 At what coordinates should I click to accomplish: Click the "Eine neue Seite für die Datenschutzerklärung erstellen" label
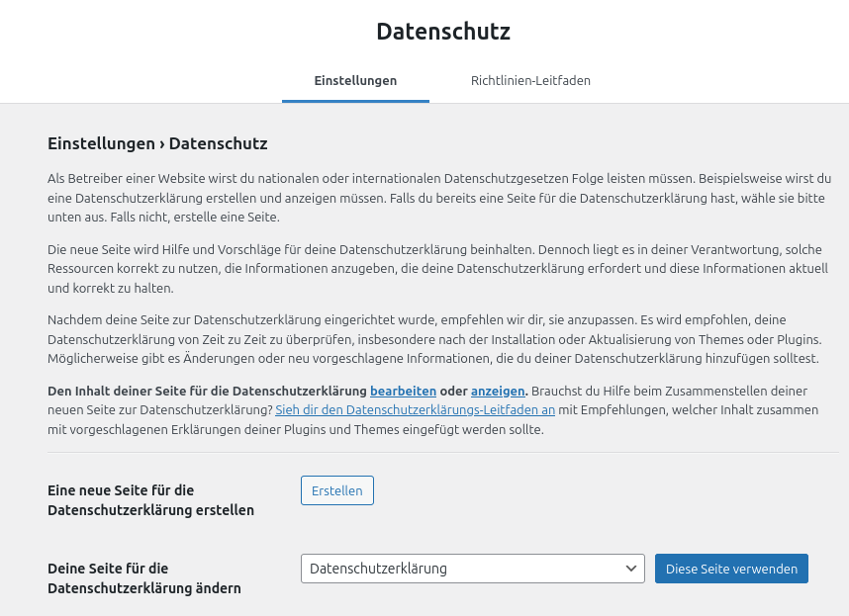(x=150, y=500)
